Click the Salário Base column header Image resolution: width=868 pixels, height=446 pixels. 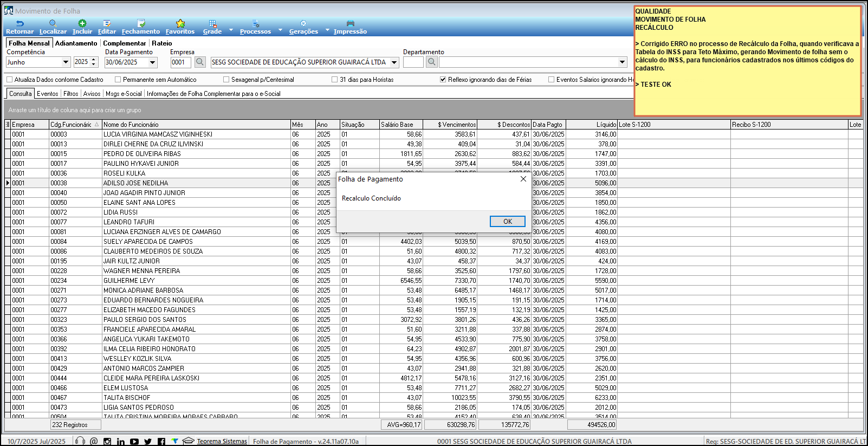click(401, 124)
